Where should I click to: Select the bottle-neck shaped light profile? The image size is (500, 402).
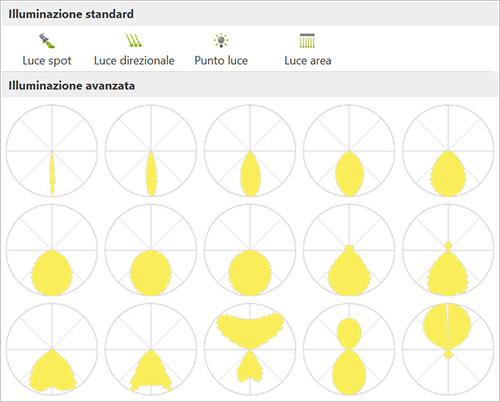(349, 250)
